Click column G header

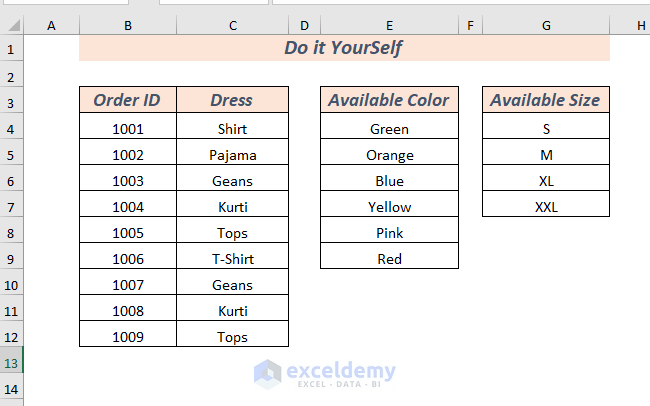coord(546,24)
